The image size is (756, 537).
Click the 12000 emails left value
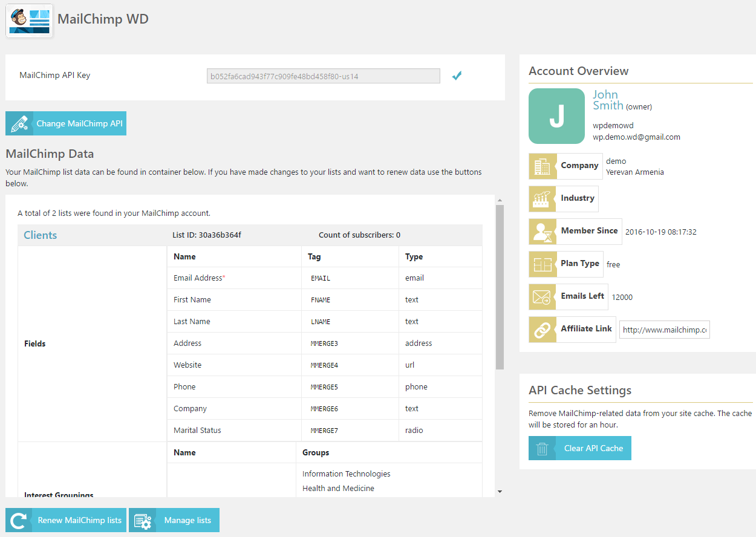[622, 298]
